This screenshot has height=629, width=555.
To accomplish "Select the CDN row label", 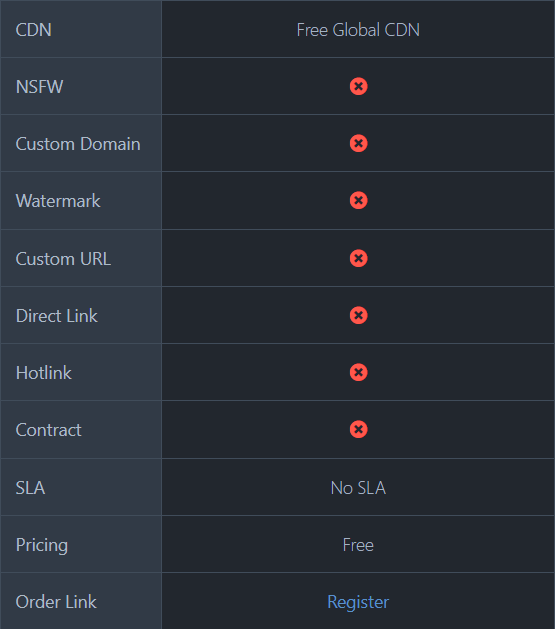I will (34, 30).
